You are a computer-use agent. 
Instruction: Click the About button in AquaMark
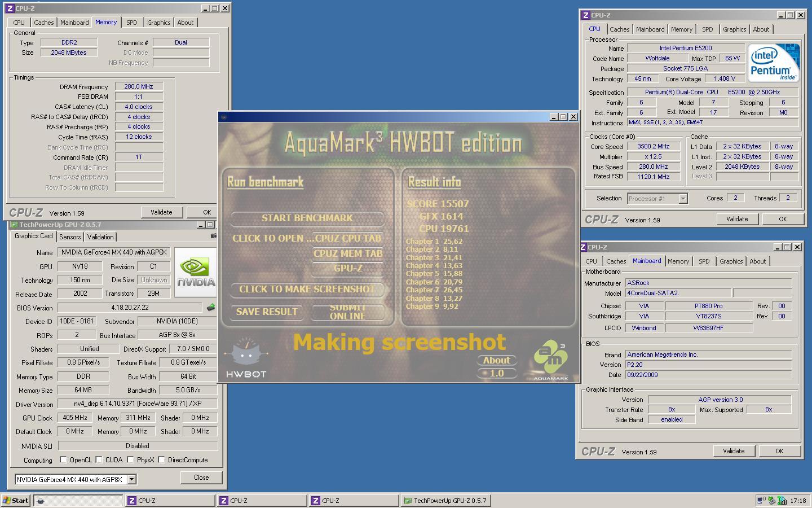coord(497,360)
